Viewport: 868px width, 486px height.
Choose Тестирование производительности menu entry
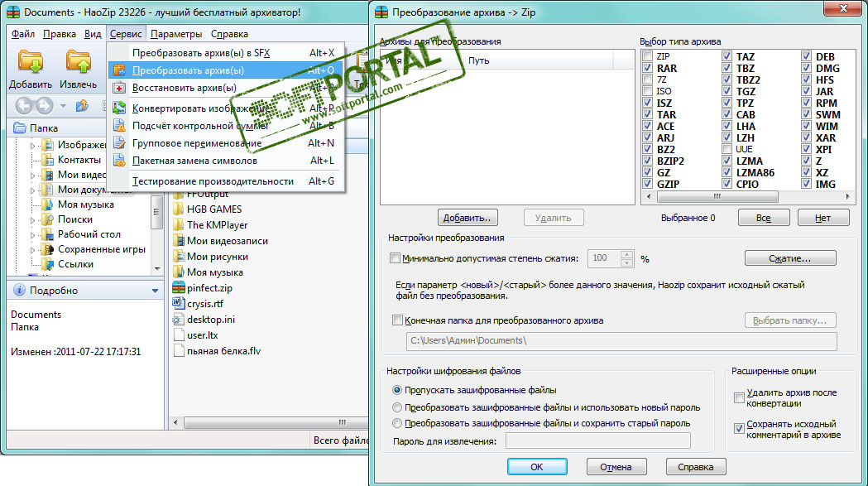click(x=227, y=181)
